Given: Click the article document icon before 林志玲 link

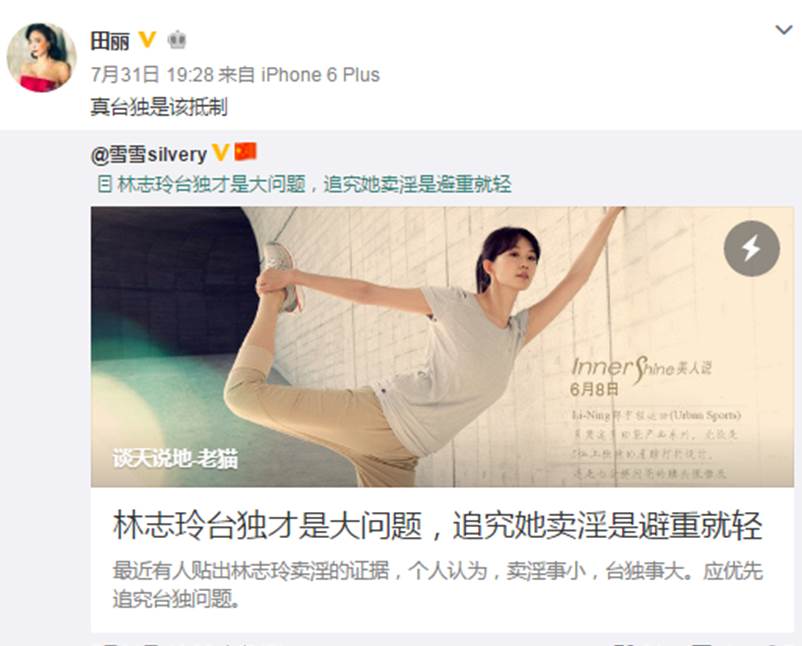Looking at the screenshot, I should pyautogui.click(x=105, y=184).
